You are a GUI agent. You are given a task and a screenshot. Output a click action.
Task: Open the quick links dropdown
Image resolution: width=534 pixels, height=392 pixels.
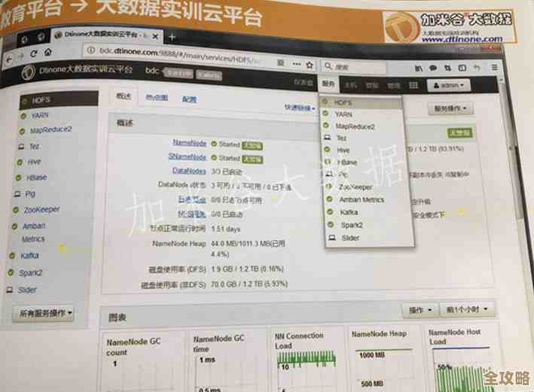coord(300,108)
